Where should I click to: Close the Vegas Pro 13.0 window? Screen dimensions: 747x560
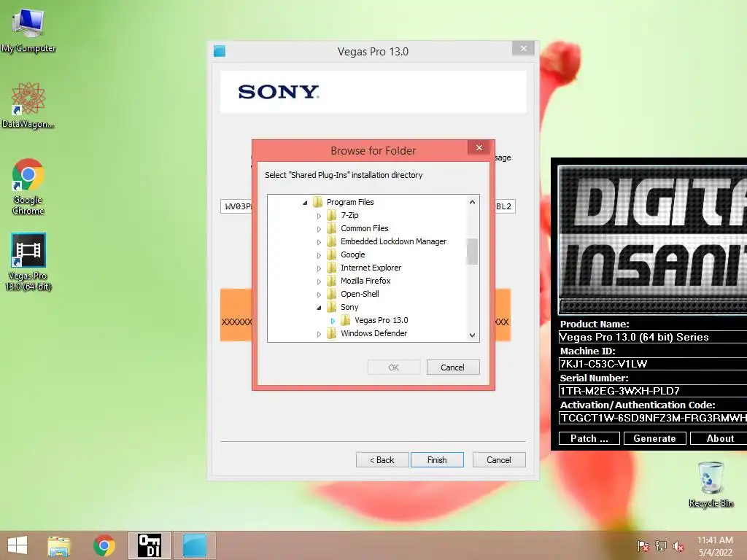pos(524,49)
